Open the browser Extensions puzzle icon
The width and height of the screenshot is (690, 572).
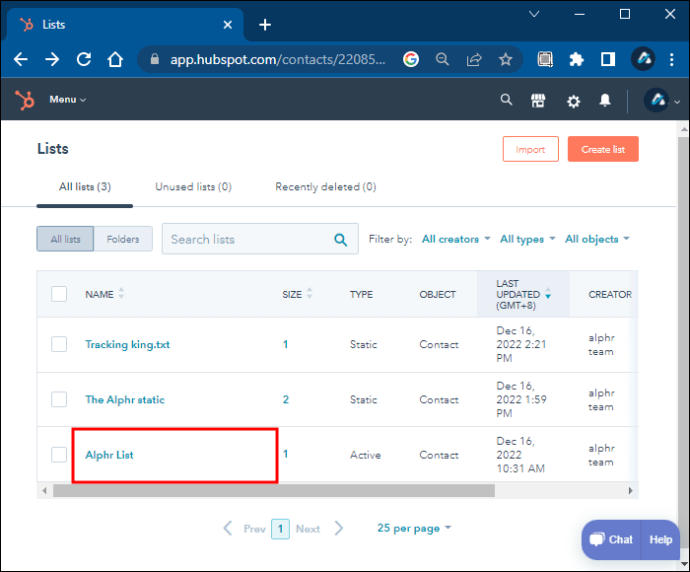(576, 59)
